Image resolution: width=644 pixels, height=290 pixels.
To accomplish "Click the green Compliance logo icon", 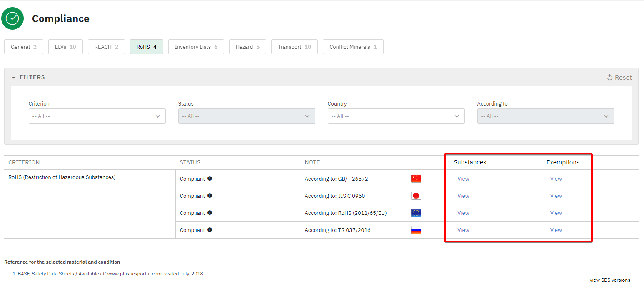I will 12,18.
